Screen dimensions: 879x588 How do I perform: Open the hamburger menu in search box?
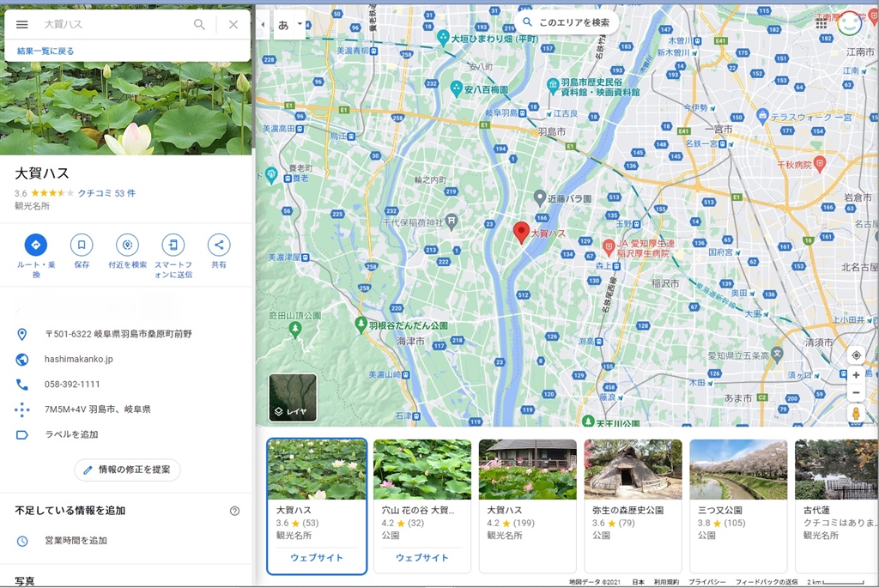(x=21, y=25)
